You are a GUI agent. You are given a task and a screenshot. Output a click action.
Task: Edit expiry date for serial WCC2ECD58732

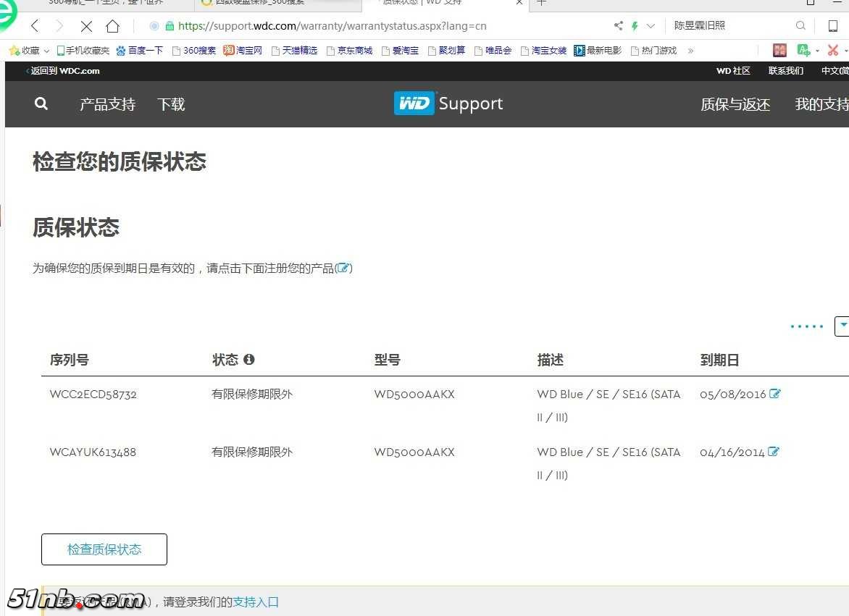[x=775, y=394]
